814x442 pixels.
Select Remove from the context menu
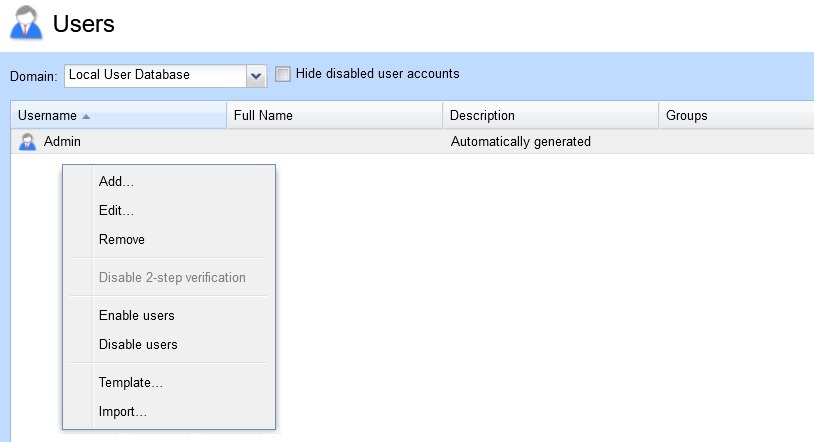pyautogui.click(x=122, y=240)
